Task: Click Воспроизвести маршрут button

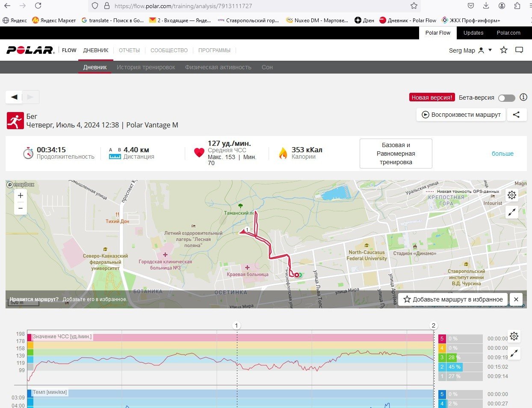Action: point(461,115)
